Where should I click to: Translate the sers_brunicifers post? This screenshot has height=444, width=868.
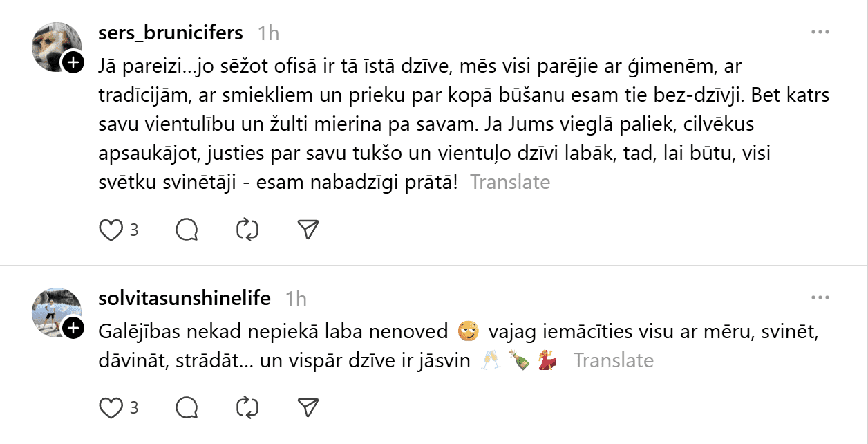pyautogui.click(x=510, y=182)
